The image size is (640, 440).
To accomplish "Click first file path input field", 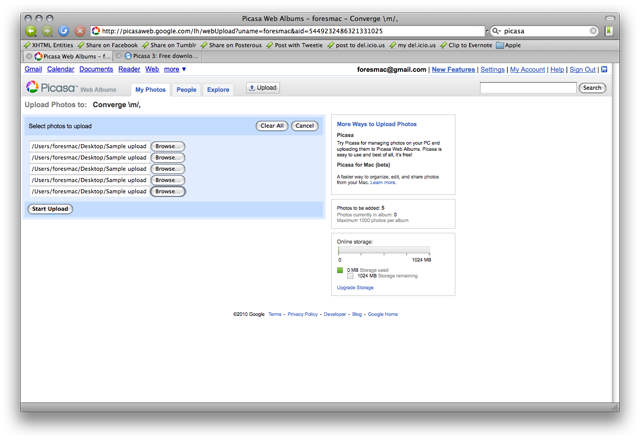I will pyautogui.click(x=89, y=146).
